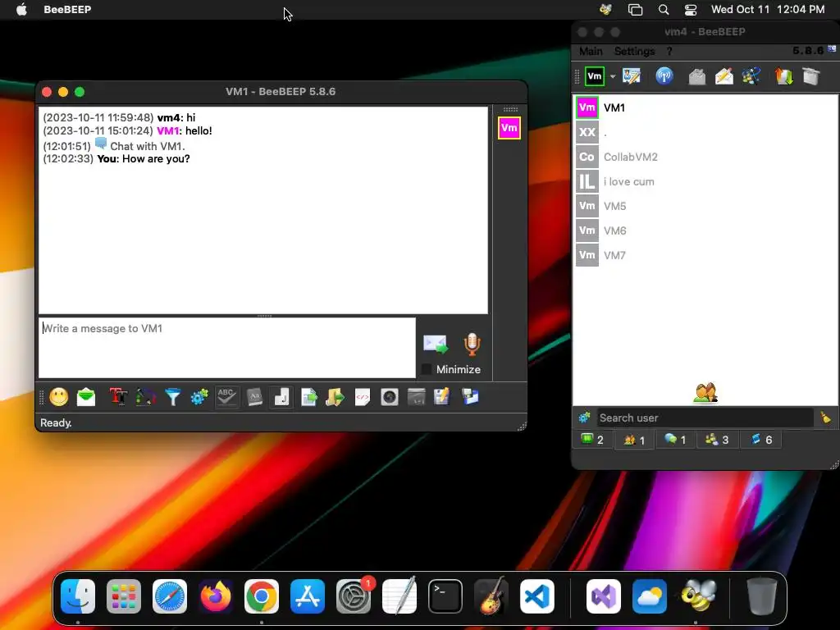Select user CollabVM2 in the list
Image resolution: width=840 pixels, height=630 pixels.
pos(705,157)
